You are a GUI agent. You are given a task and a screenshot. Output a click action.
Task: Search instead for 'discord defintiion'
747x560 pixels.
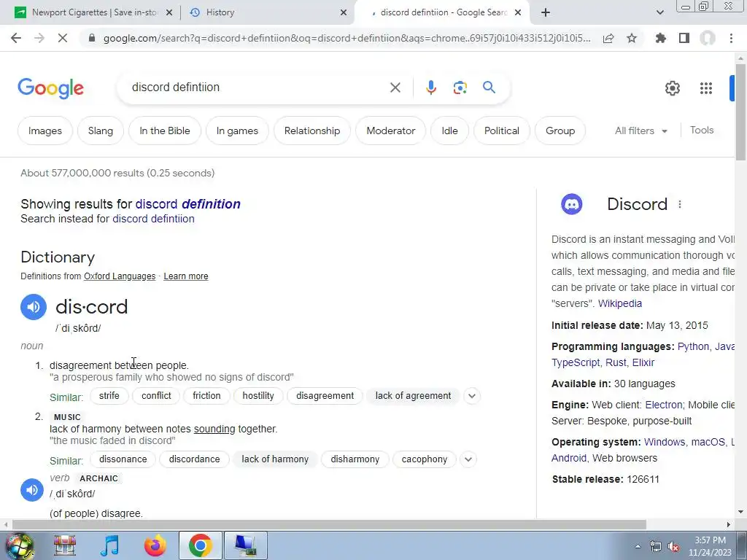pos(153,219)
